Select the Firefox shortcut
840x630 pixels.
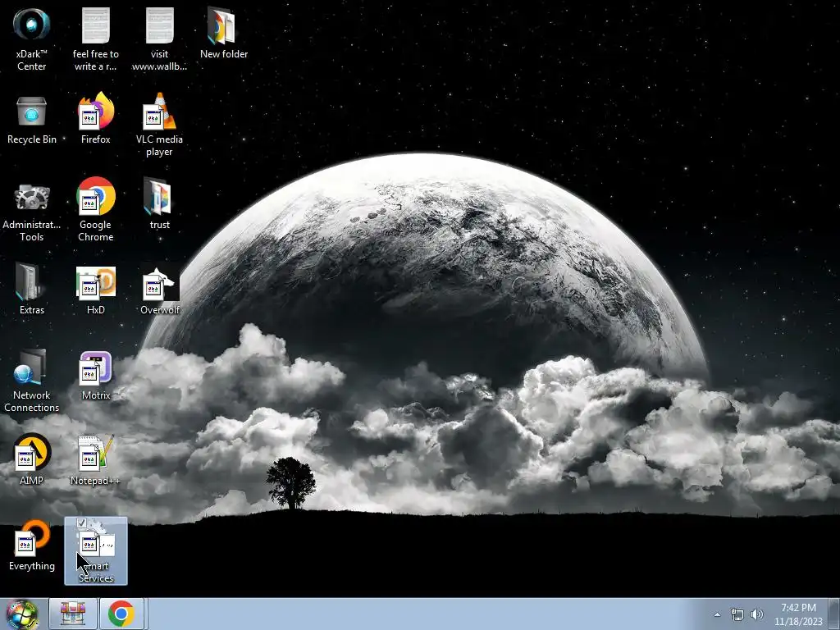click(95, 119)
